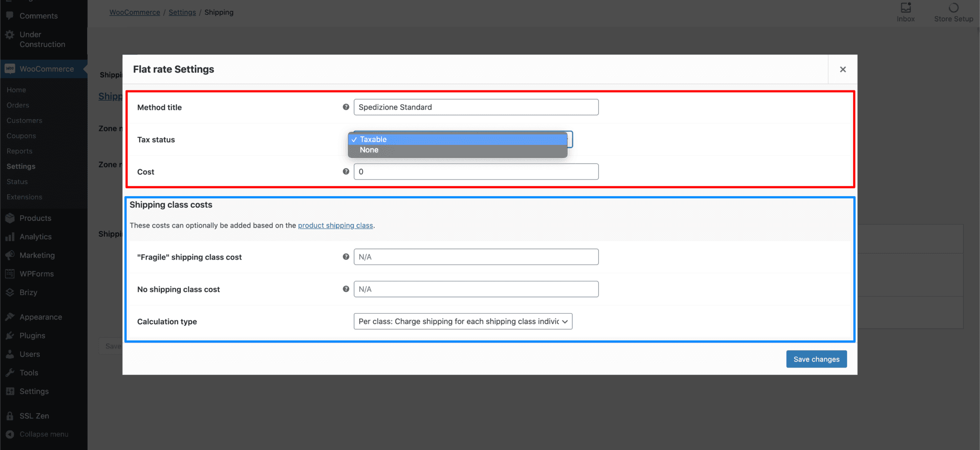Open the Calculation type dropdown
Screen dimensions: 980x450
[463, 321]
